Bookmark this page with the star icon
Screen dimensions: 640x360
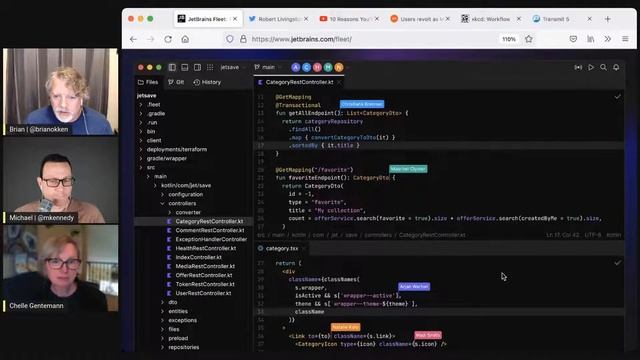click(529, 39)
